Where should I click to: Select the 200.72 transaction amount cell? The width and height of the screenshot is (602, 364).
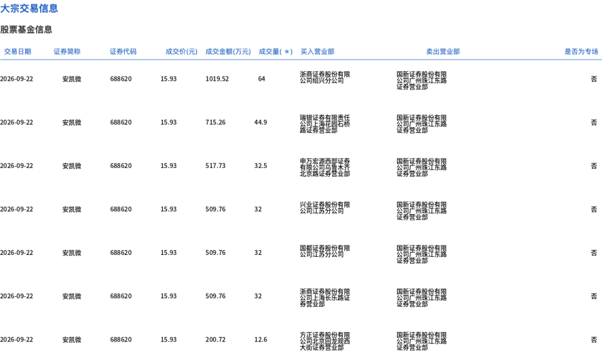pyautogui.click(x=215, y=340)
